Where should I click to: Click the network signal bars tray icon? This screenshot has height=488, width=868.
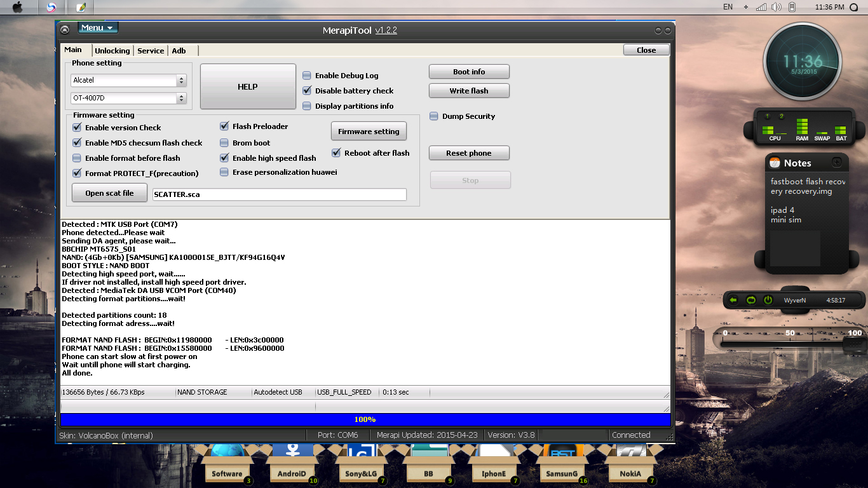(761, 7)
